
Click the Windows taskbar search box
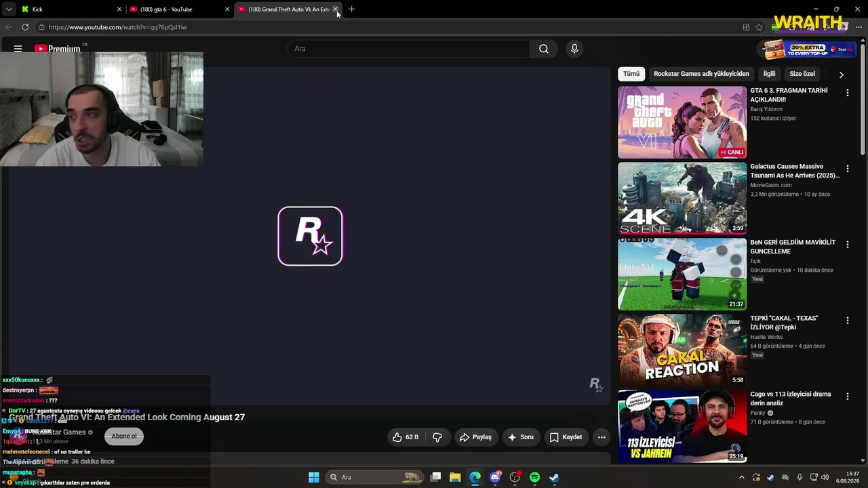[x=374, y=477]
